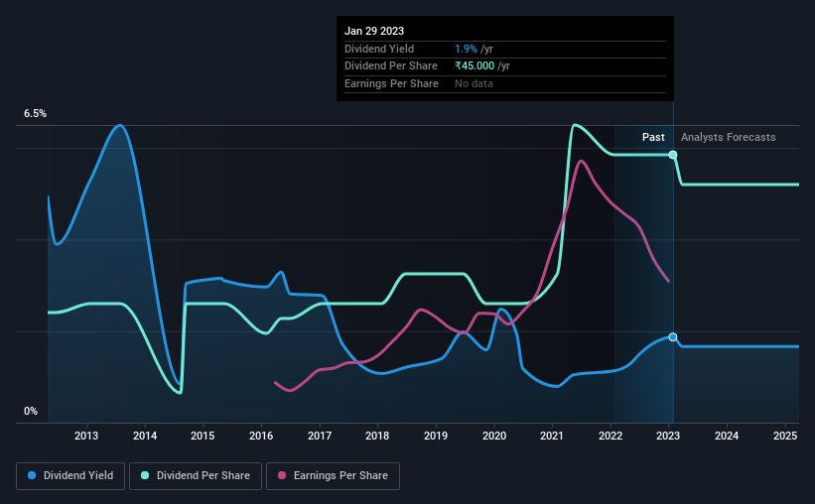This screenshot has height=504, width=815.
Task: Click the 2025 x-axis year label
Action: [785, 436]
